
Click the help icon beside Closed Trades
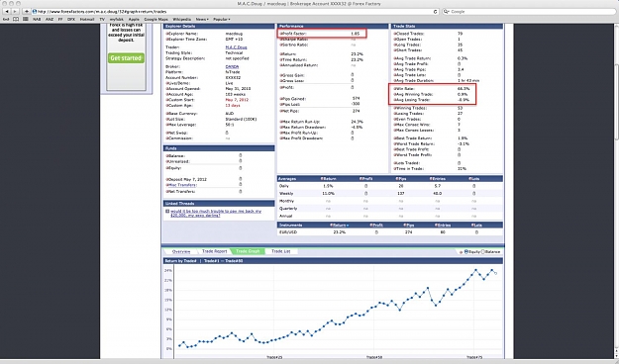coord(395,34)
